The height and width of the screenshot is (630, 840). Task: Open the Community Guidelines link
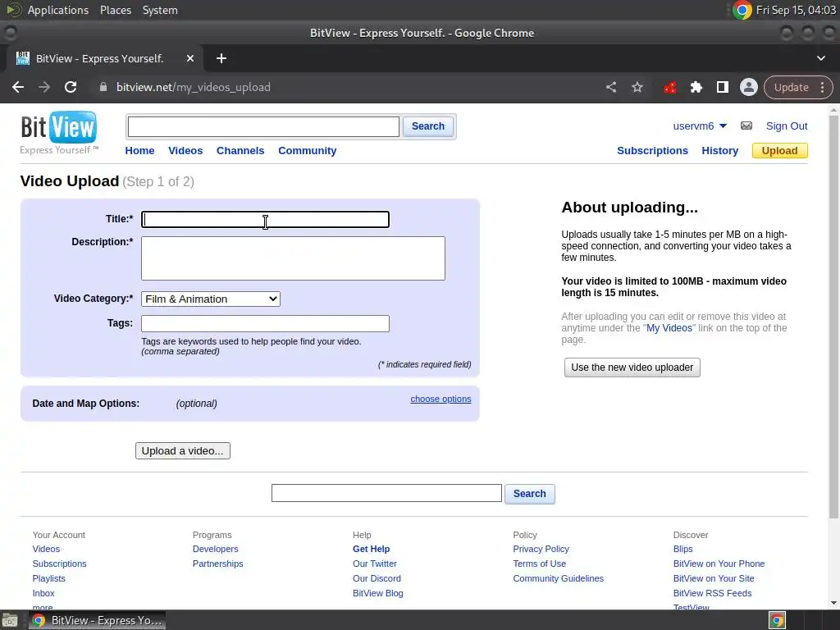click(558, 578)
